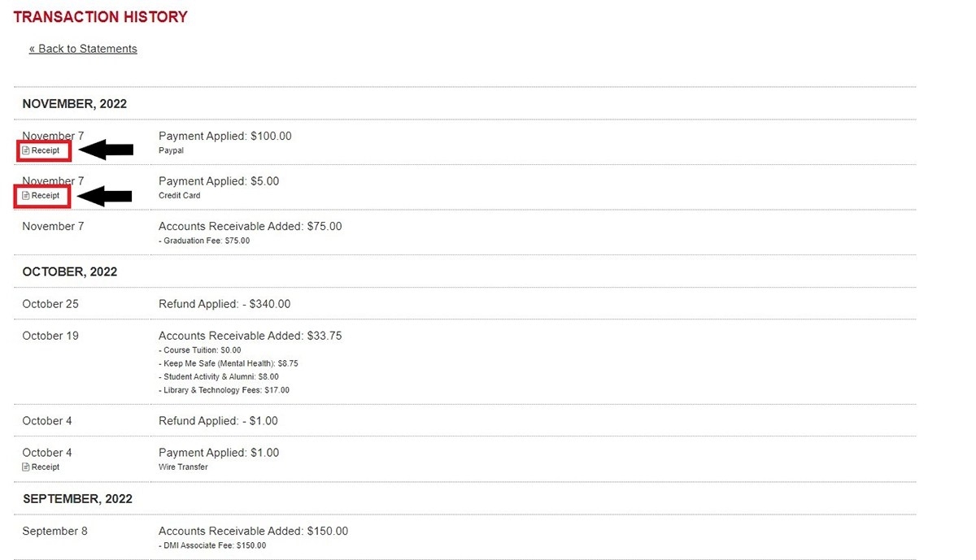Open the receipt for the $5.00 Credit Card payment

tap(41, 196)
